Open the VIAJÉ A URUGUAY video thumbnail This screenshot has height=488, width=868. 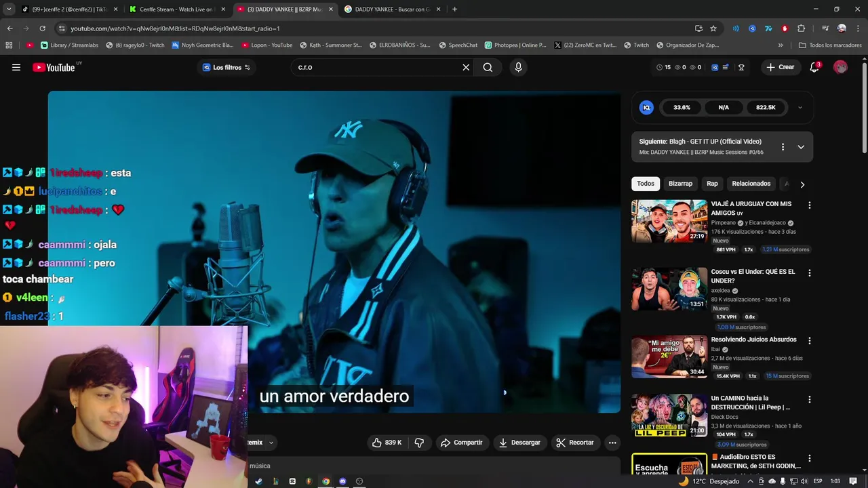coord(669,221)
